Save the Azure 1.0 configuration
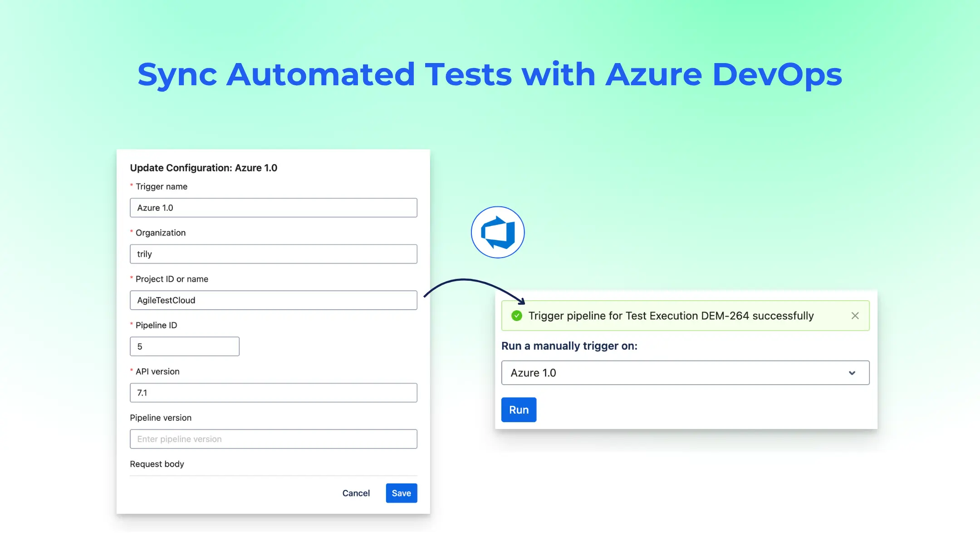Viewport: 980px width, 551px height. [x=402, y=493]
